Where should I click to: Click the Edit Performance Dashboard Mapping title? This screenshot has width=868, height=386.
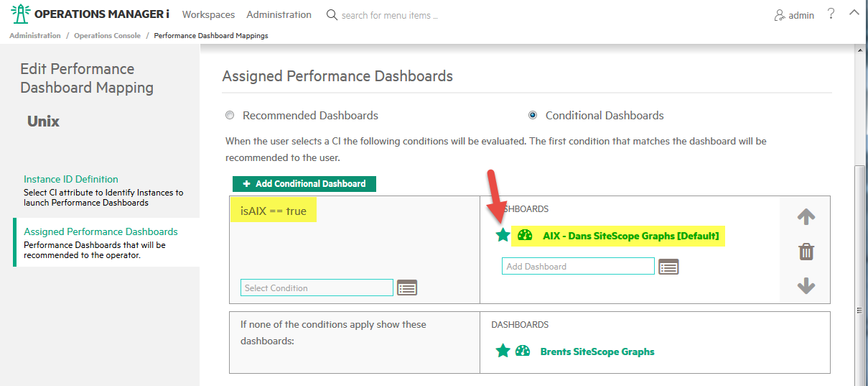coord(87,78)
